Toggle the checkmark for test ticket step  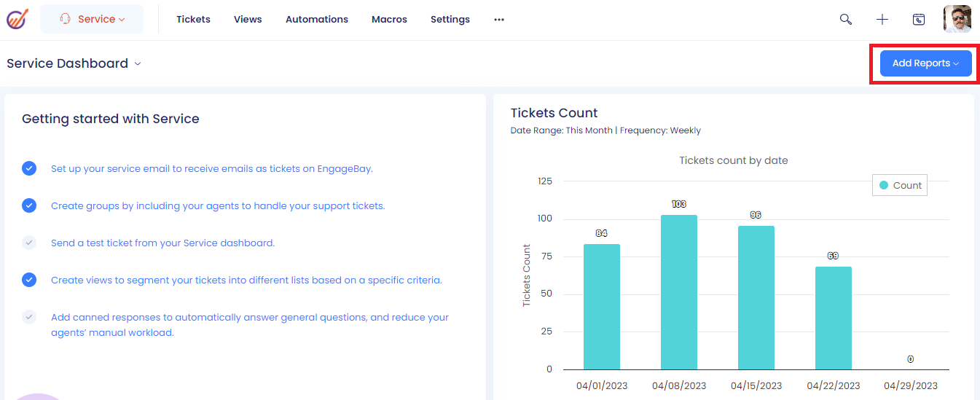point(29,243)
